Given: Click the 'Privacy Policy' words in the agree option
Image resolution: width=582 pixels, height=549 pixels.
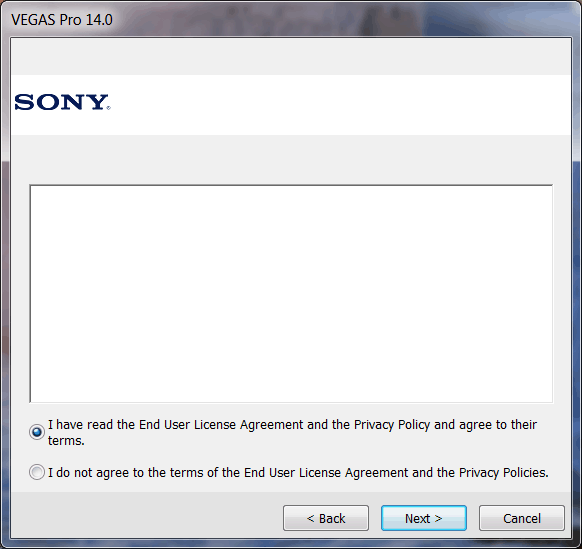Looking at the screenshot, I should [392, 425].
